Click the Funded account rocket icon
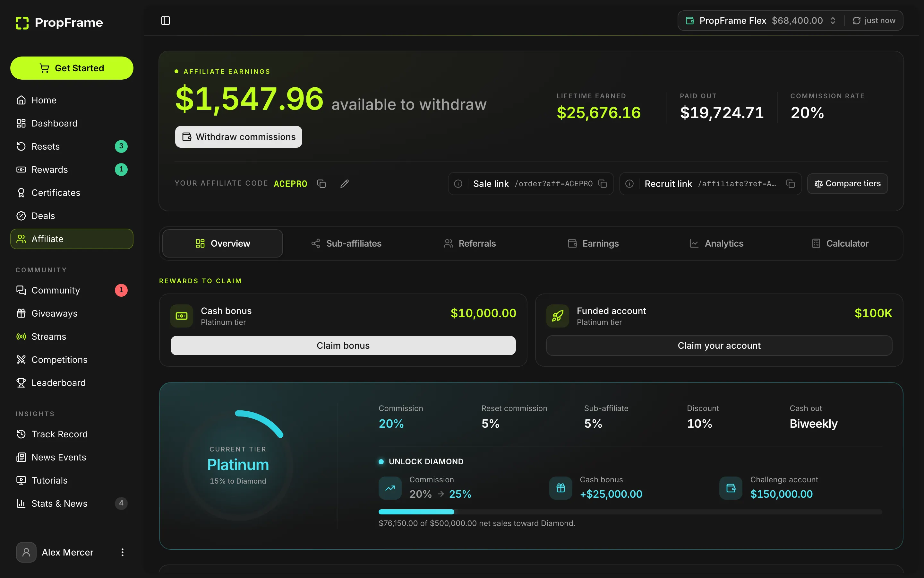This screenshot has height=578, width=924. point(558,316)
